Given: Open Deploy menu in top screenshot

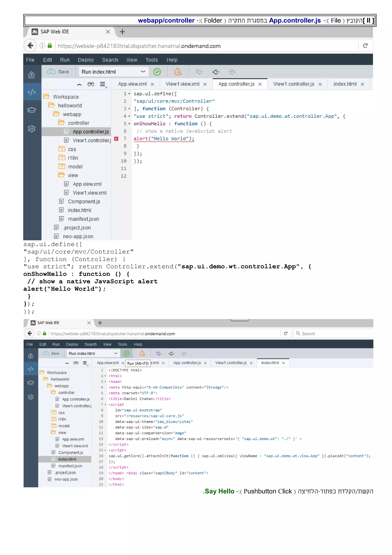Looking at the screenshot, I should tap(86, 60).
